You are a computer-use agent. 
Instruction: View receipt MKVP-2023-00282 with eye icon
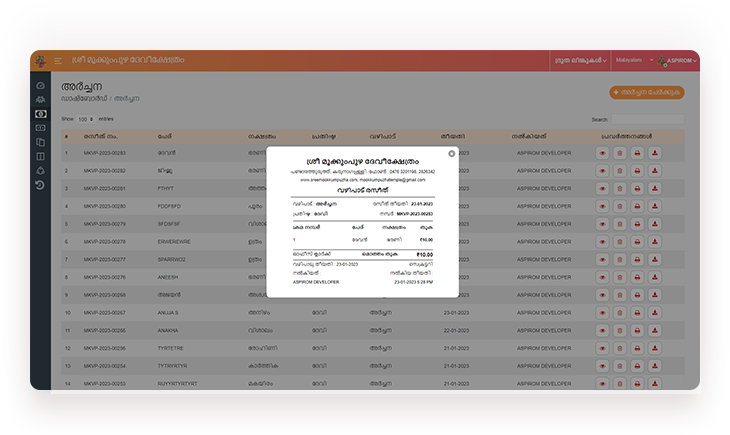pos(602,171)
